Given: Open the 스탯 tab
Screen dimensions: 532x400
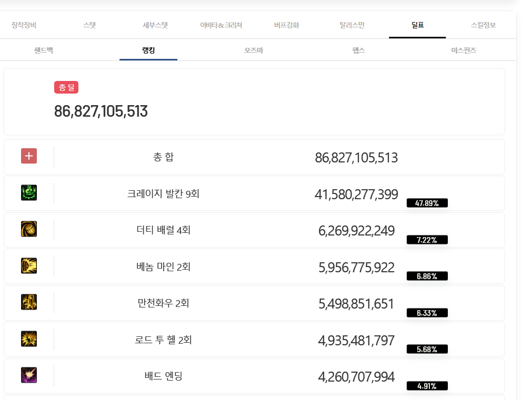Looking at the screenshot, I should [x=89, y=25].
